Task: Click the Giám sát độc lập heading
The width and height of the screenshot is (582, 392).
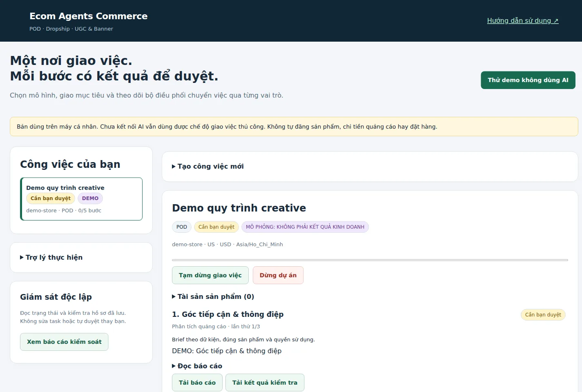Action: [x=56, y=297]
